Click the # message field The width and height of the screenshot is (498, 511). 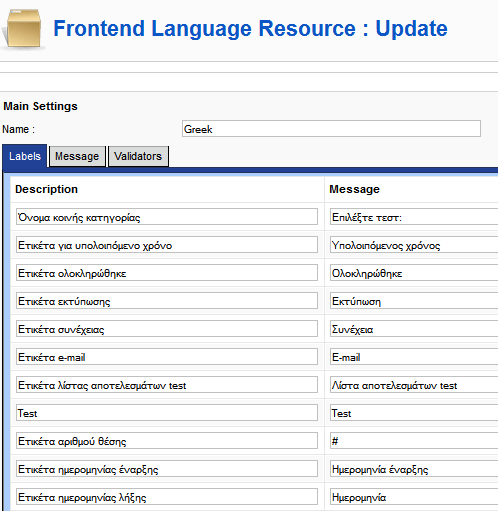point(414,441)
